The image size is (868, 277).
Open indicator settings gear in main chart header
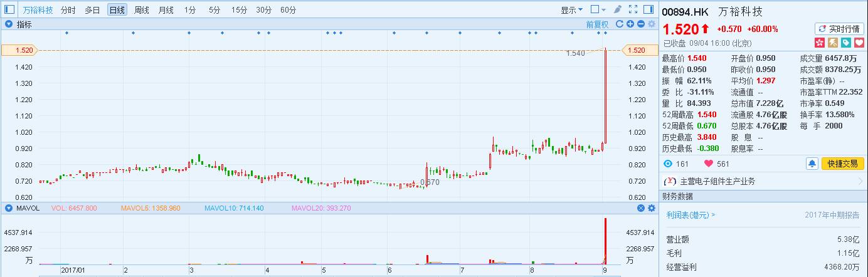tap(652, 24)
